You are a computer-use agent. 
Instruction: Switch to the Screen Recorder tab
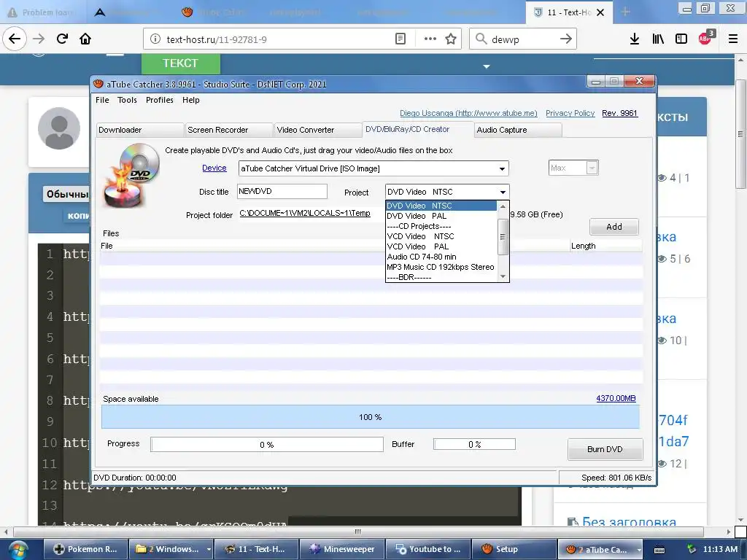click(228, 130)
